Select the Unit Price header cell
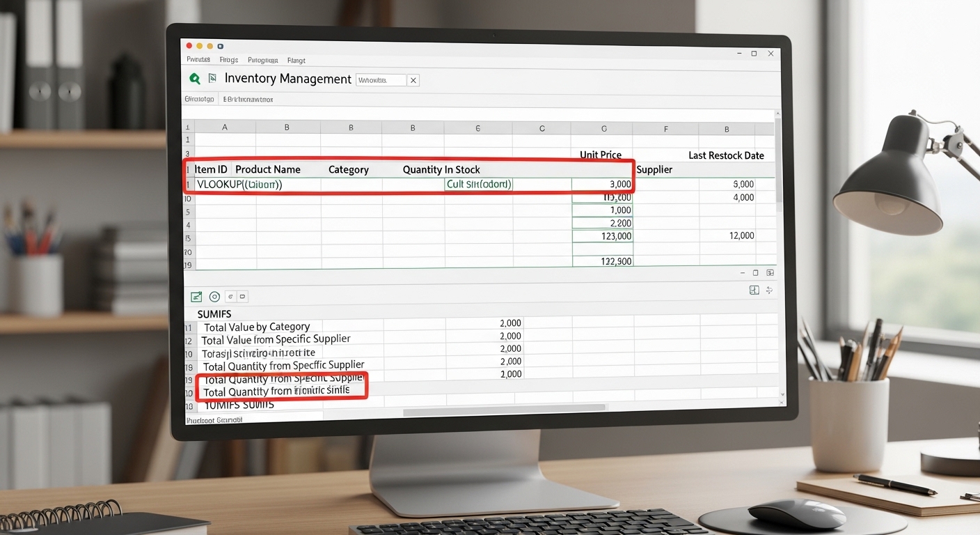Image resolution: width=980 pixels, height=535 pixels. (601, 155)
